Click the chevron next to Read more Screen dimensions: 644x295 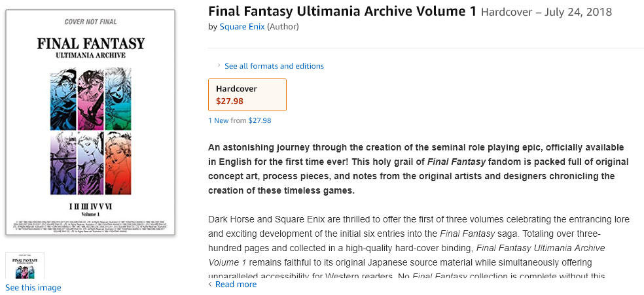click(x=211, y=285)
